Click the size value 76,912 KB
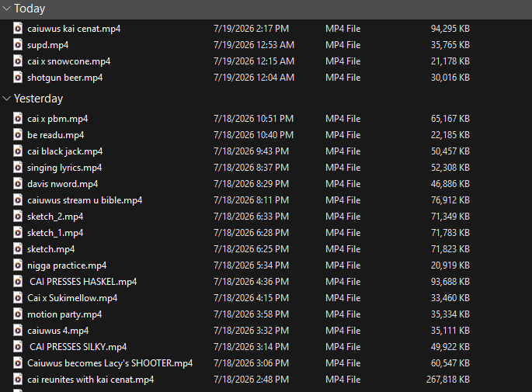Image resolution: width=532 pixels, height=392 pixels. pos(450,200)
